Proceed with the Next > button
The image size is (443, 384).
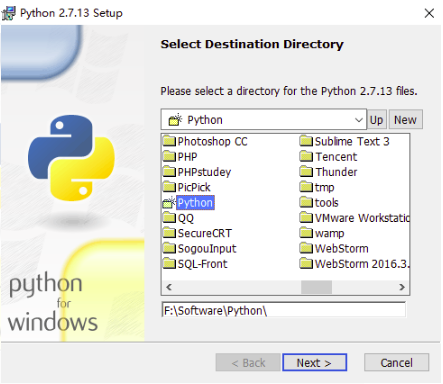tap(314, 363)
